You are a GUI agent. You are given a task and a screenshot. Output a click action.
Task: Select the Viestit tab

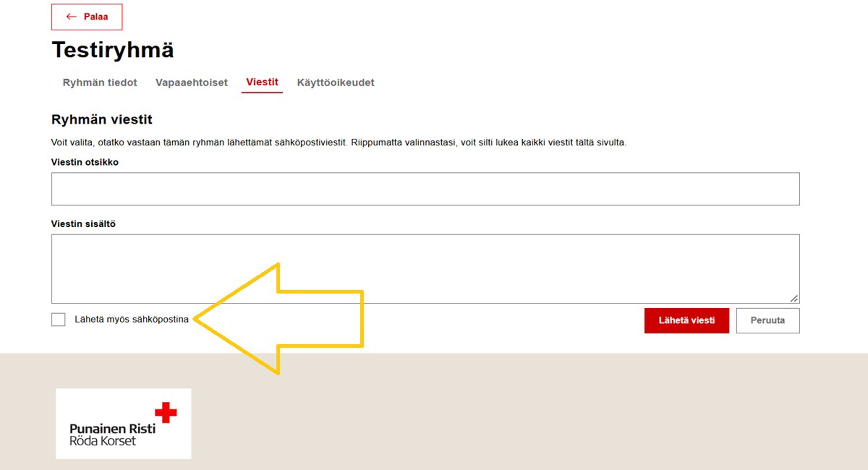tap(262, 82)
